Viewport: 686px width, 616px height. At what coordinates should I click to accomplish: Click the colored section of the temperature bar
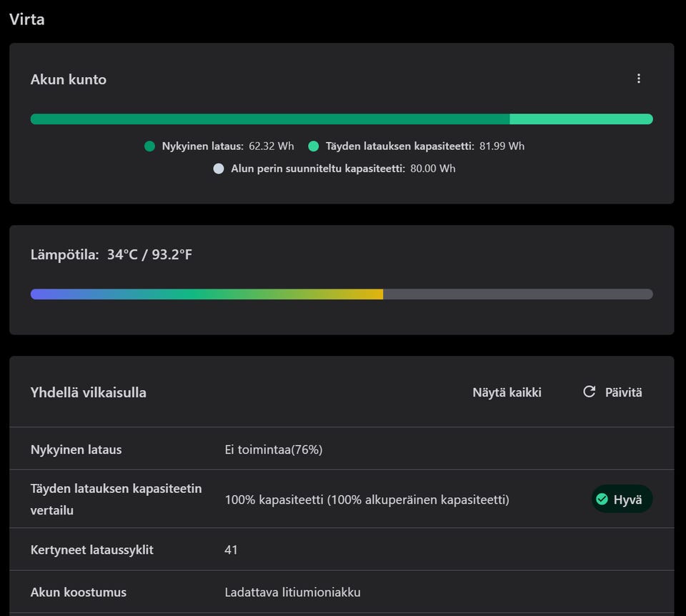tap(207, 294)
